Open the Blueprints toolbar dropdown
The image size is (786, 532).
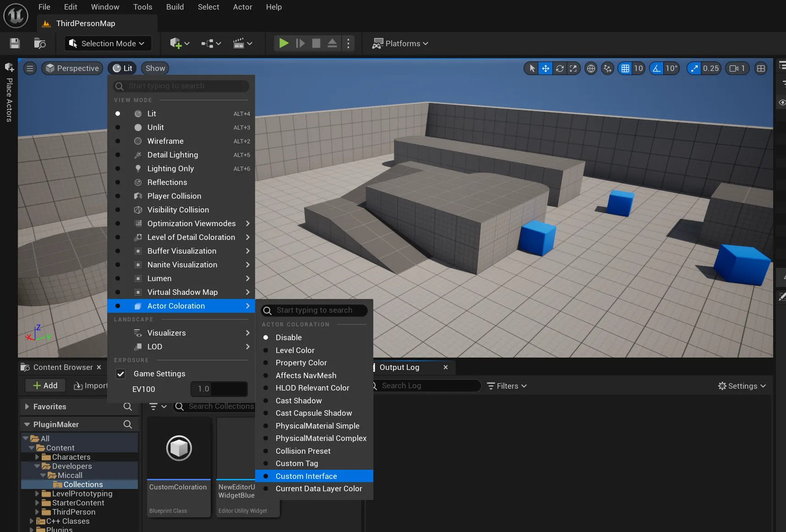tap(211, 43)
